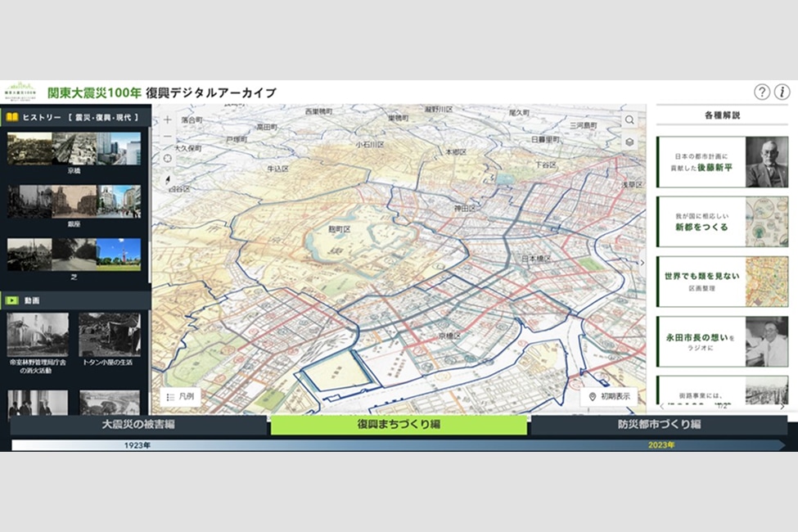798x532 pixels.
Task: Go to previous page of 各種解説 cards
Action: pos(662,406)
